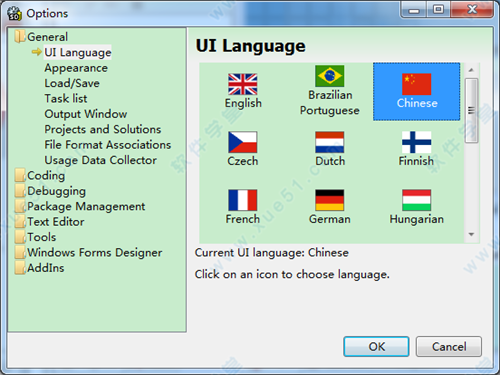Dismiss dialog with Cancel button

[x=449, y=347]
